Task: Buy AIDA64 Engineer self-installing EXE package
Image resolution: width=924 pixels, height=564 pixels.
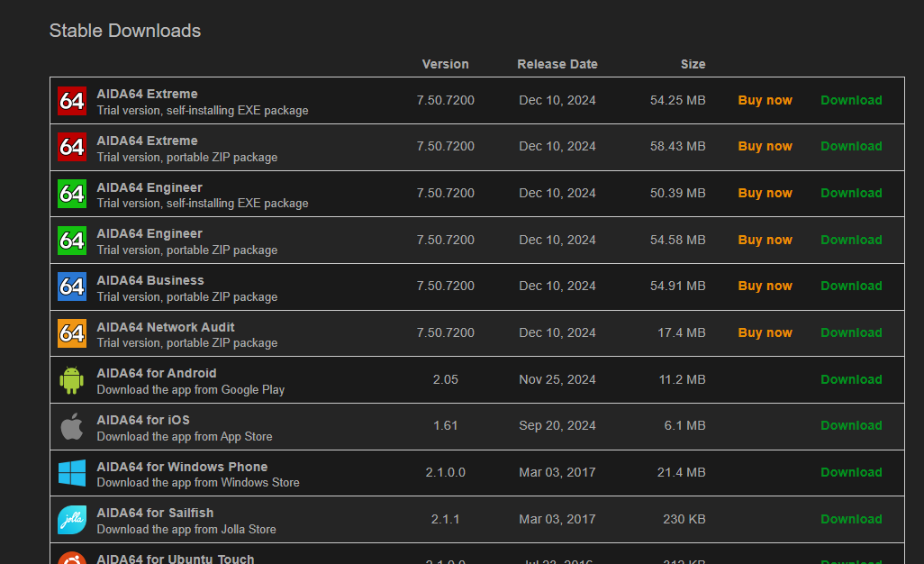Action: 765,194
